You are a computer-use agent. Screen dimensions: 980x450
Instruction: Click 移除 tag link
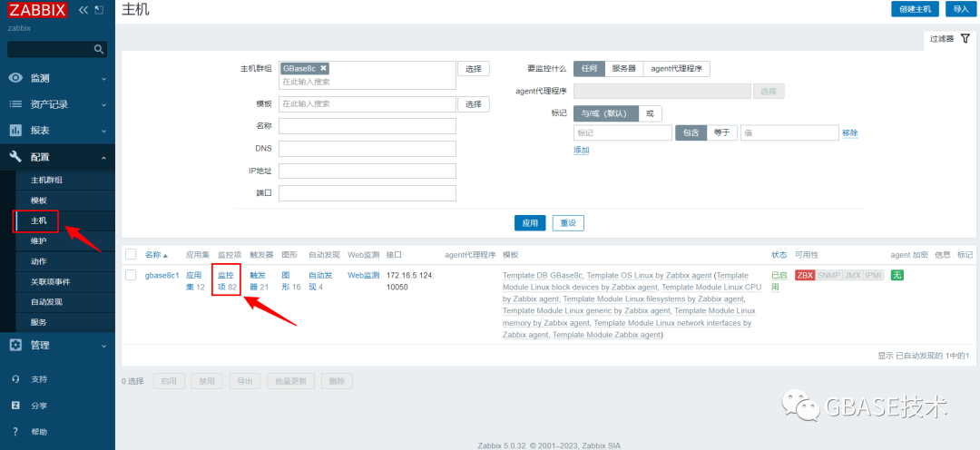click(x=850, y=133)
